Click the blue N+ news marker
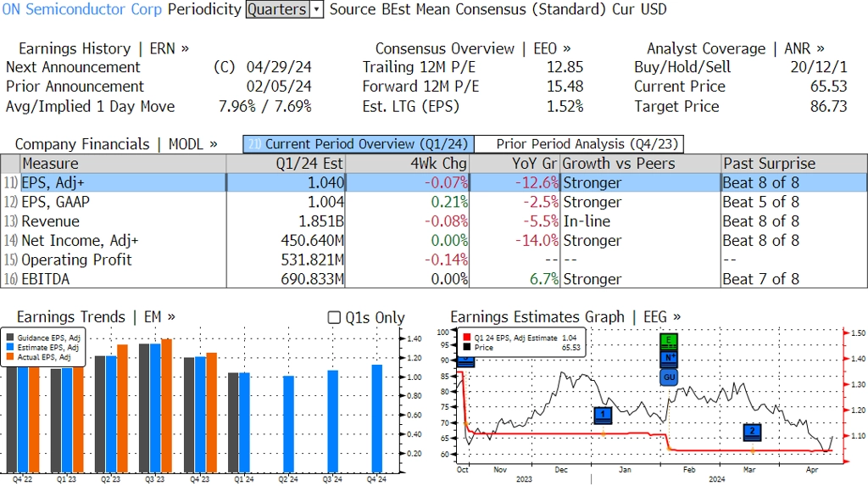The width and height of the screenshot is (868, 486). (x=669, y=359)
